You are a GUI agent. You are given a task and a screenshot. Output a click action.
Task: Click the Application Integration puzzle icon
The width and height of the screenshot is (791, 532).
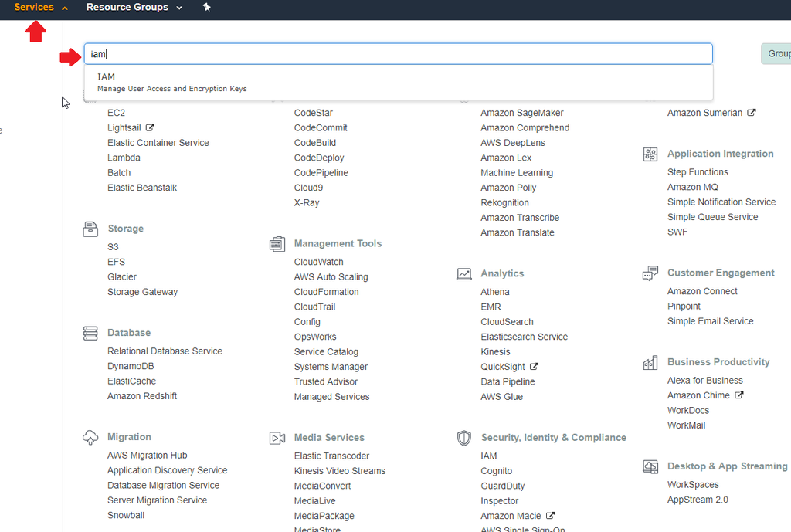[650, 154]
